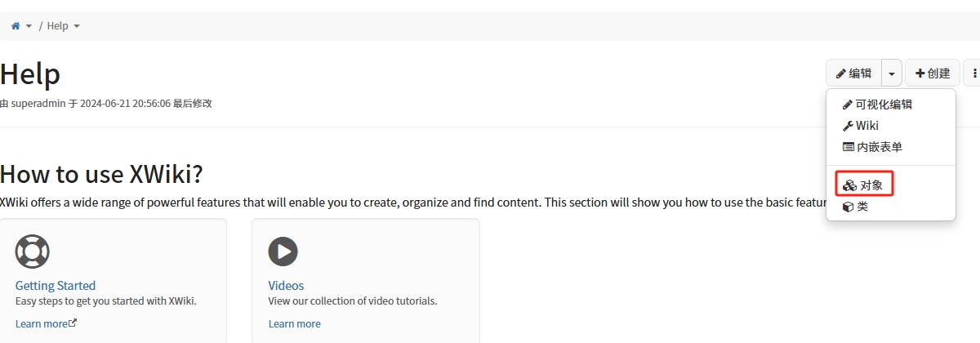Click the lifebuoy Getting Started icon
Screen dimensions: 980x343
click(33, 252)
